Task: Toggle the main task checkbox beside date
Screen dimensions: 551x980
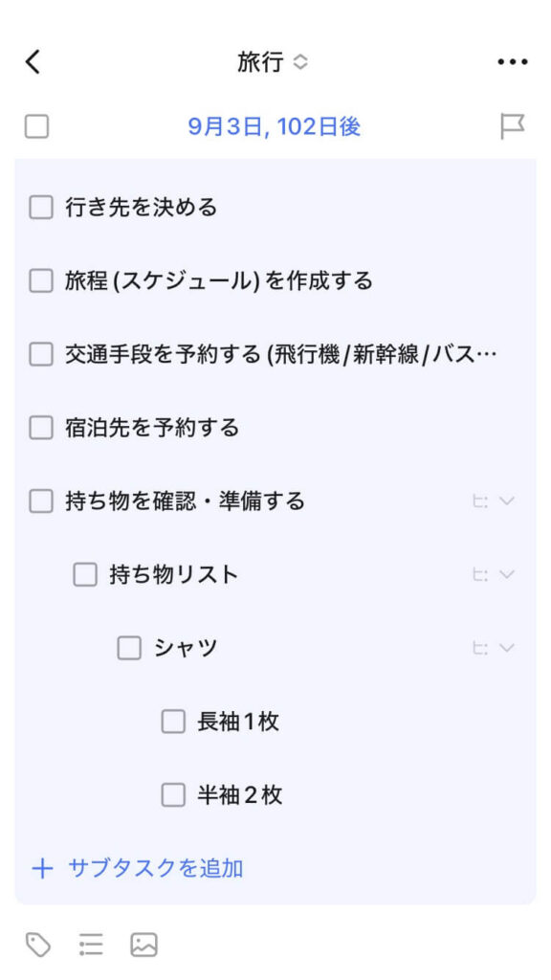Action: point(37,127)
